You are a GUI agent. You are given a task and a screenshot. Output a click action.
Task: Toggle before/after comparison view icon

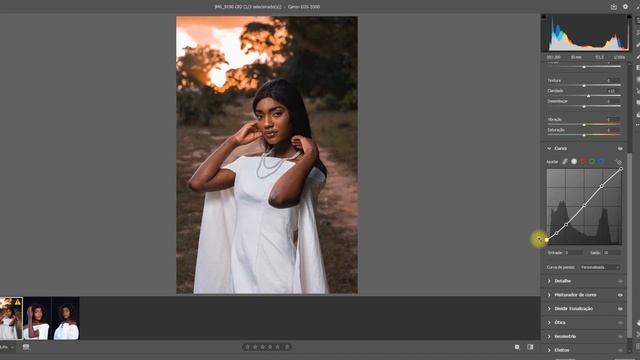530,347
